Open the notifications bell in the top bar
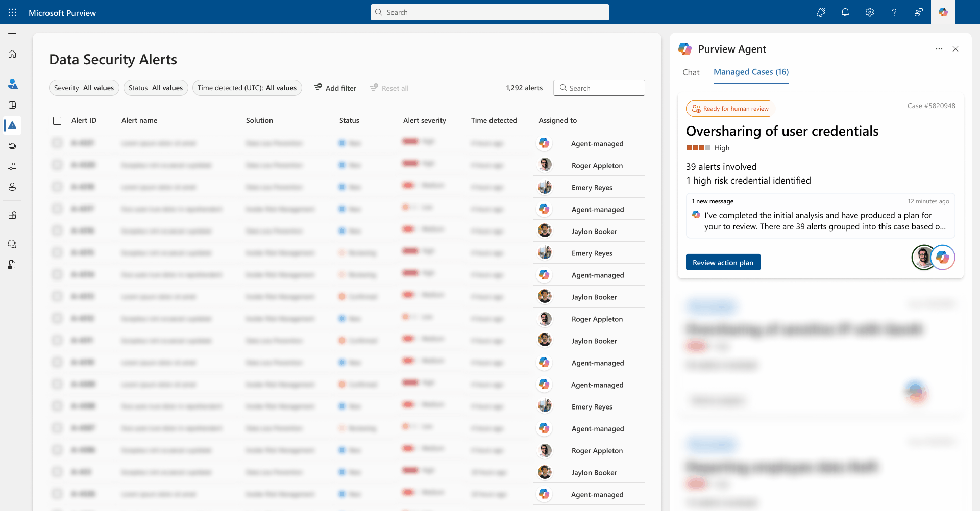 tap(845, 12)
